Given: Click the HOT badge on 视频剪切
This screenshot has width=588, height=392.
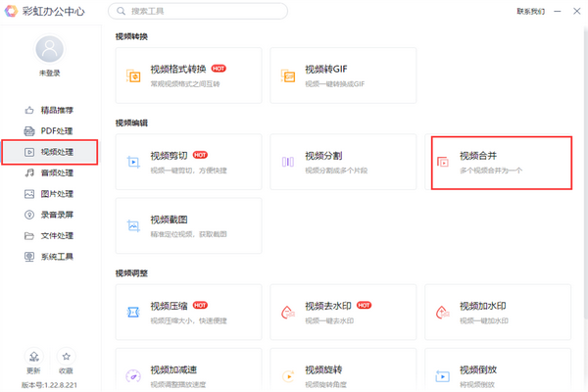Looking at the screenshot, I should click(x=200, y=155).
